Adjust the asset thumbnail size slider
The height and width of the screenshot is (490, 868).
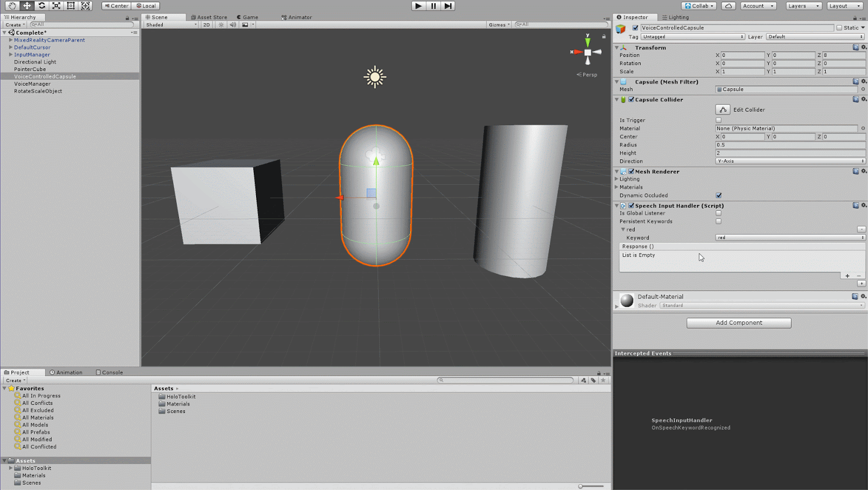[x=581, y=486]
